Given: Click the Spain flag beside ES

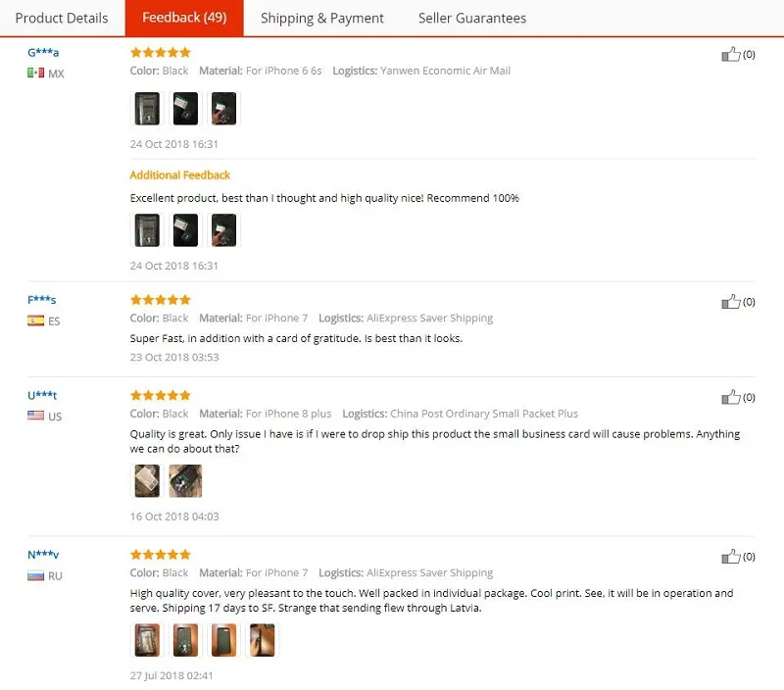Looking at the screenshot, I should (35, 320).
